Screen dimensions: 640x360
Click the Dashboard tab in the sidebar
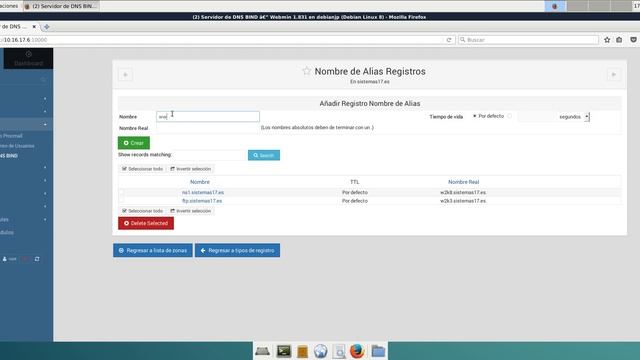point(28,58)
